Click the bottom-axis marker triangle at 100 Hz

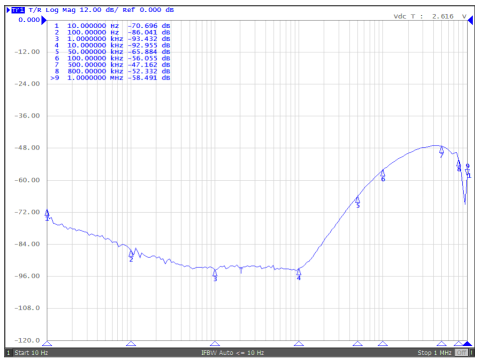pos(131,344)
